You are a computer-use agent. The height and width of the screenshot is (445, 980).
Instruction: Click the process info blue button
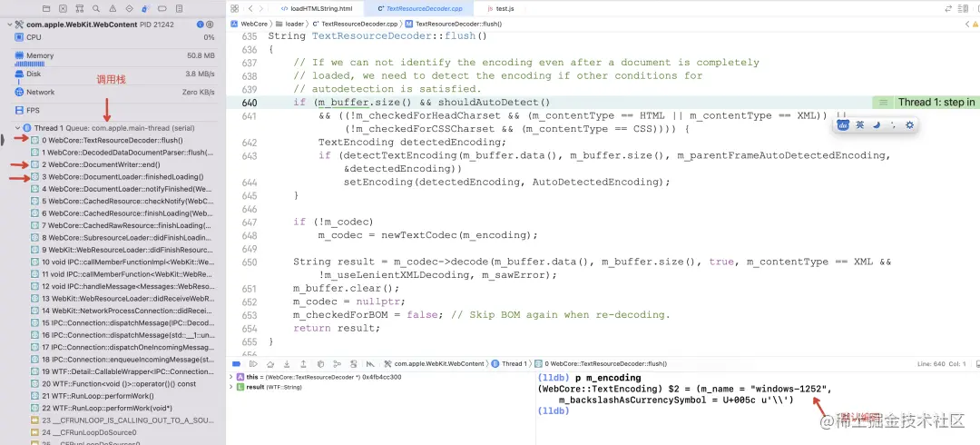[x=201, y=25]
